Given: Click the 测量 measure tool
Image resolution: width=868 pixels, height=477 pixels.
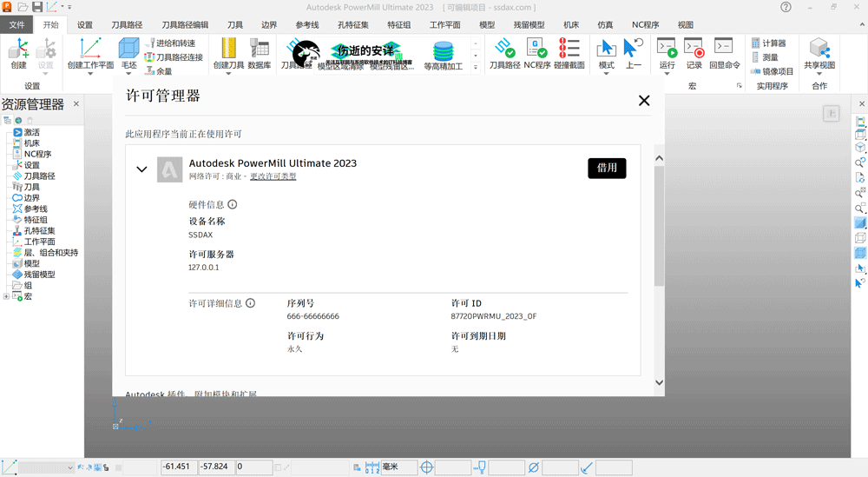Looking at the screenshot, I should (x=765, y=57).
